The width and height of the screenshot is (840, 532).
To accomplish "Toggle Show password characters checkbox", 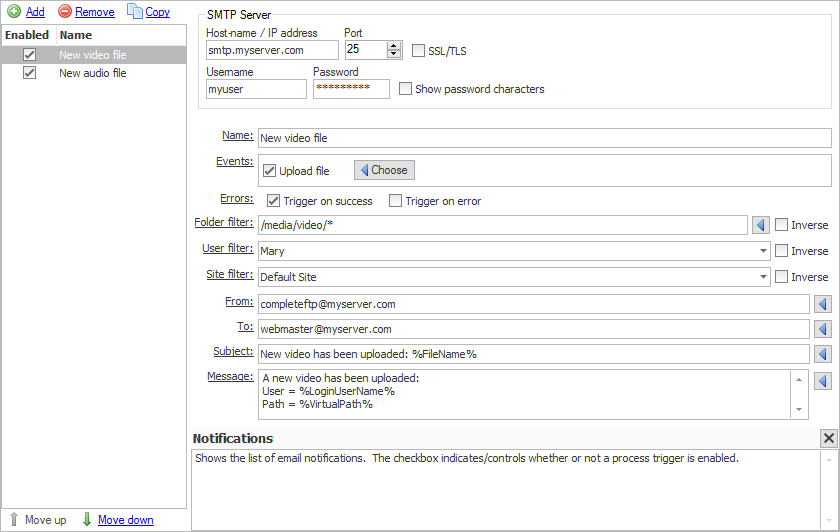I will coord(405,89).
